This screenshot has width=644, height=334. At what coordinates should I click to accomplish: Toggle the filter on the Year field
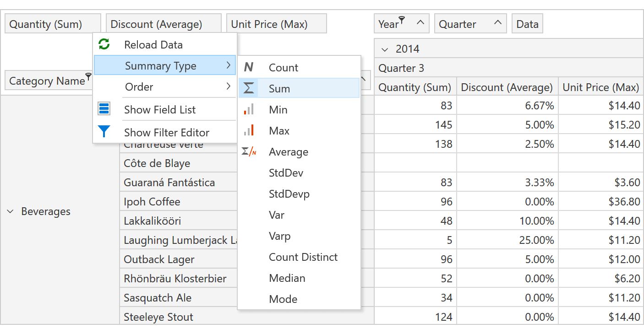click(x=402, y=19)
